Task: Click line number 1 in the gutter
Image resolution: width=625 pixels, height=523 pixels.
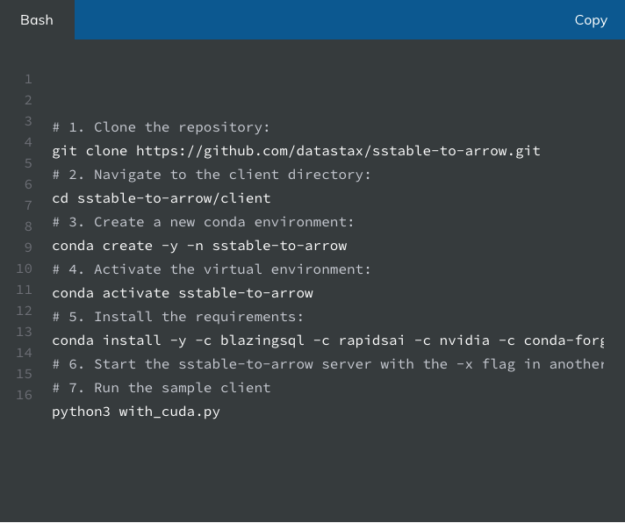Action: point(28,79)
